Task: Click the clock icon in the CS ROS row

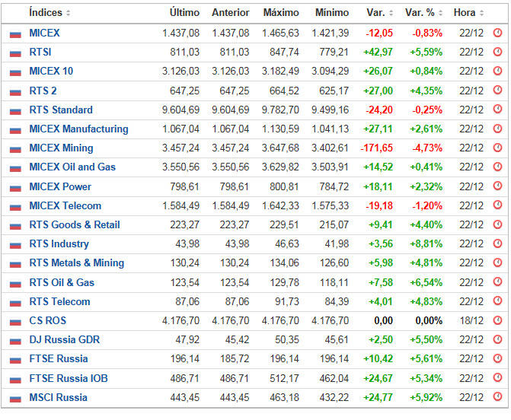Action: [x=497, y=321]
